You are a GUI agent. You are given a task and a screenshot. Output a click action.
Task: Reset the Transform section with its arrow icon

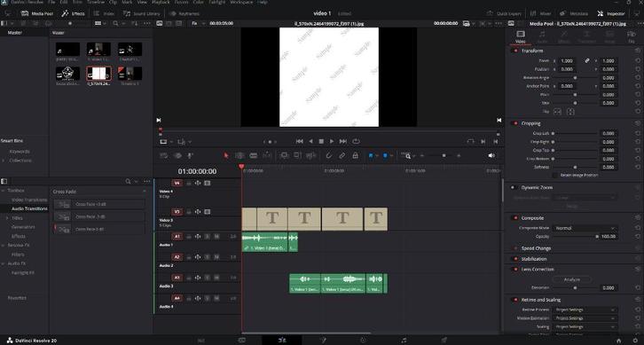tap(638, 51)
